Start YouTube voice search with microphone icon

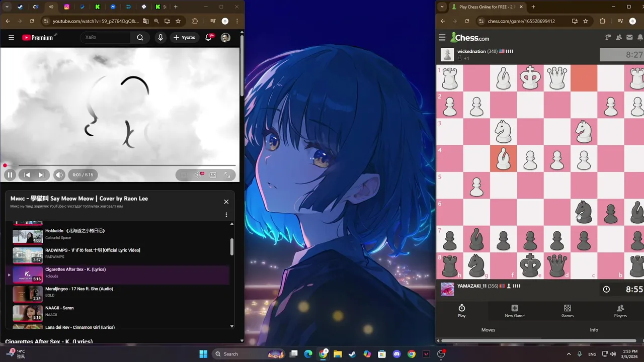pos(160,37)
